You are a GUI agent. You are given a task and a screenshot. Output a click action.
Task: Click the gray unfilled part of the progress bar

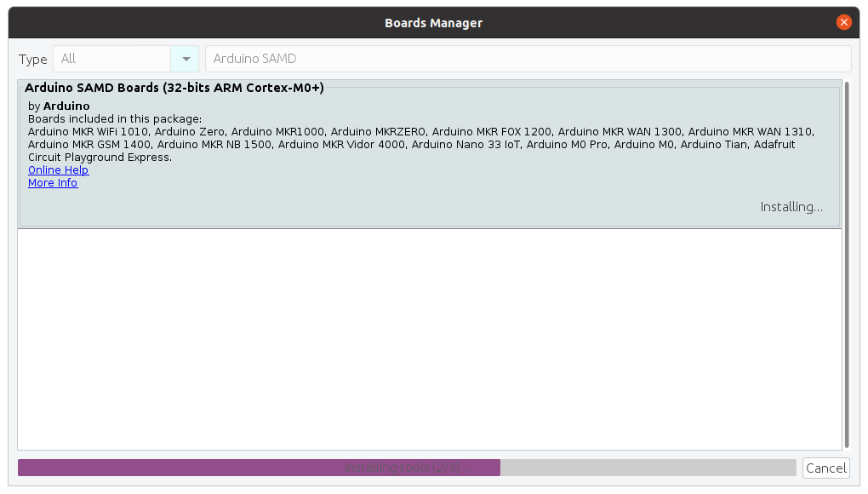click(647, 468)
